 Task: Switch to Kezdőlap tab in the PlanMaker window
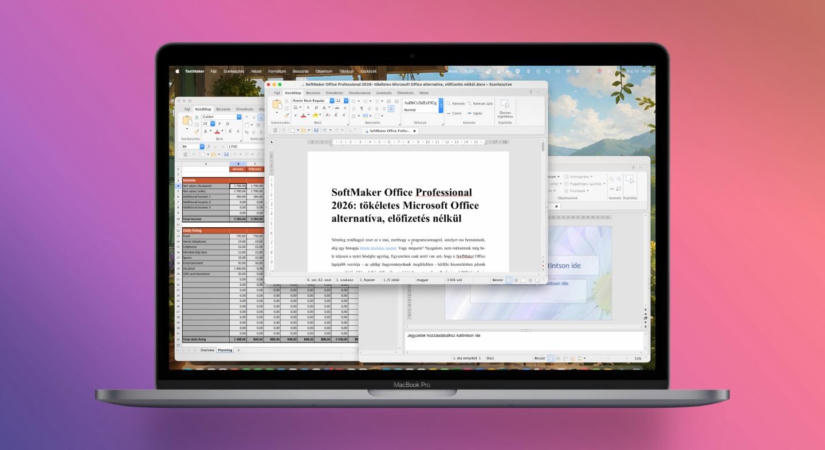[203, 109]
